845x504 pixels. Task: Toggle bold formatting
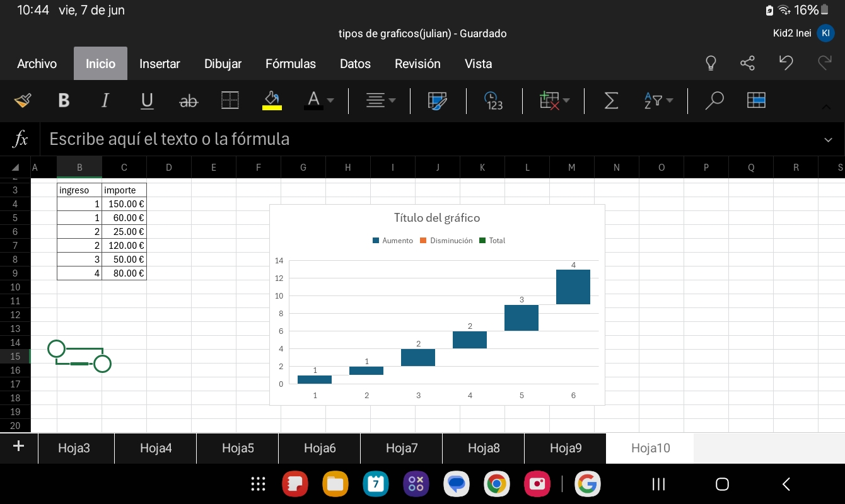(64, 100)
